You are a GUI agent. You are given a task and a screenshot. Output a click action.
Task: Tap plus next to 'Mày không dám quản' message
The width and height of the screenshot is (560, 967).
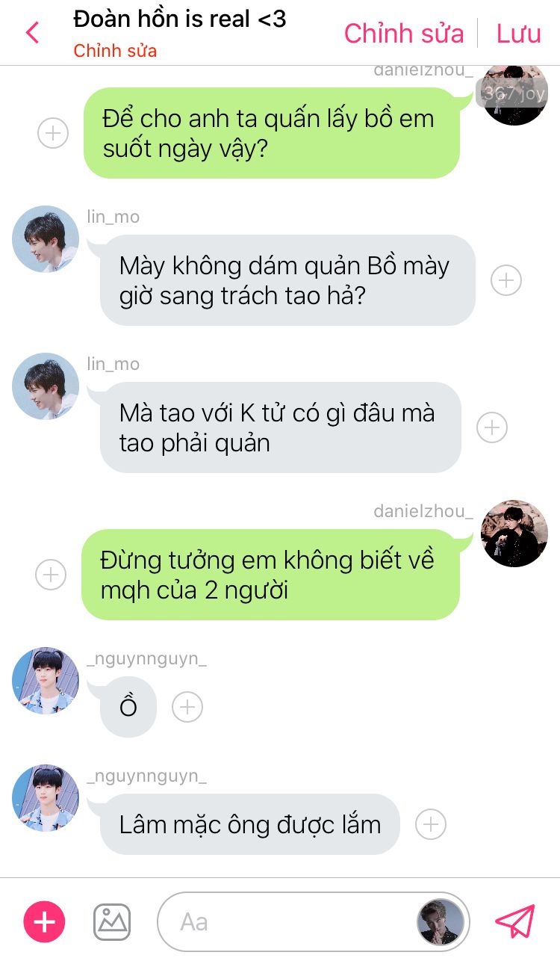point(506,280)
